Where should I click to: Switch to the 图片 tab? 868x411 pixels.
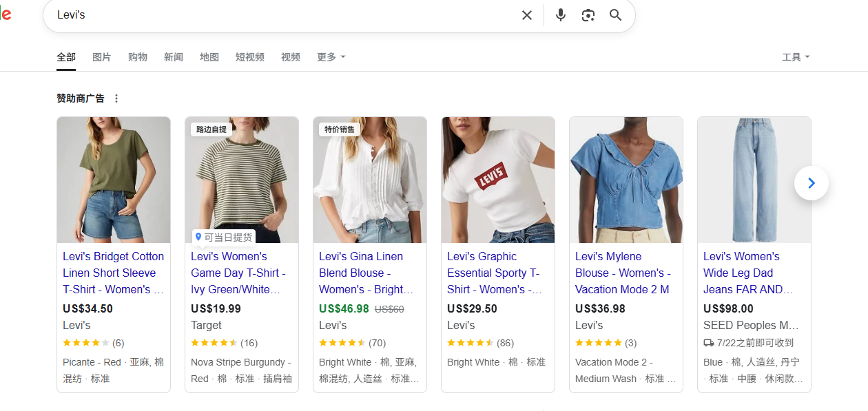point(102,57)
